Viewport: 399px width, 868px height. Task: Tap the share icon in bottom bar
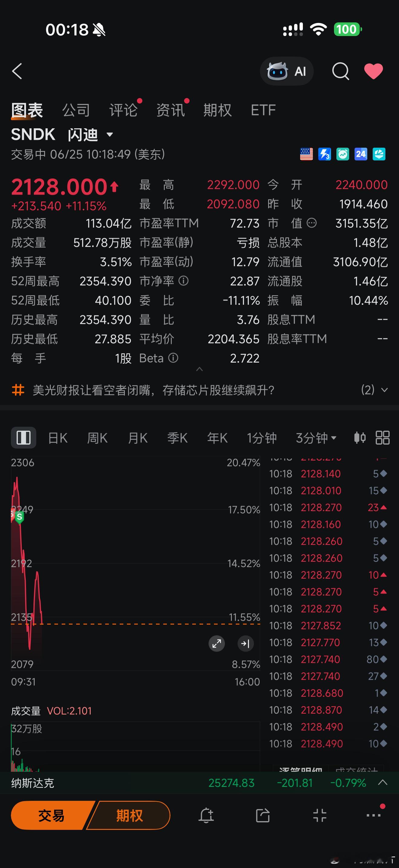point(263,815)
